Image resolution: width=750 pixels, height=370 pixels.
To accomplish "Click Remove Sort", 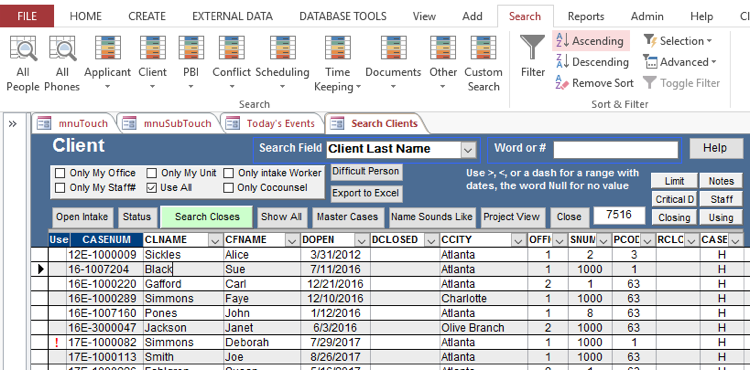I will [595, 83].
